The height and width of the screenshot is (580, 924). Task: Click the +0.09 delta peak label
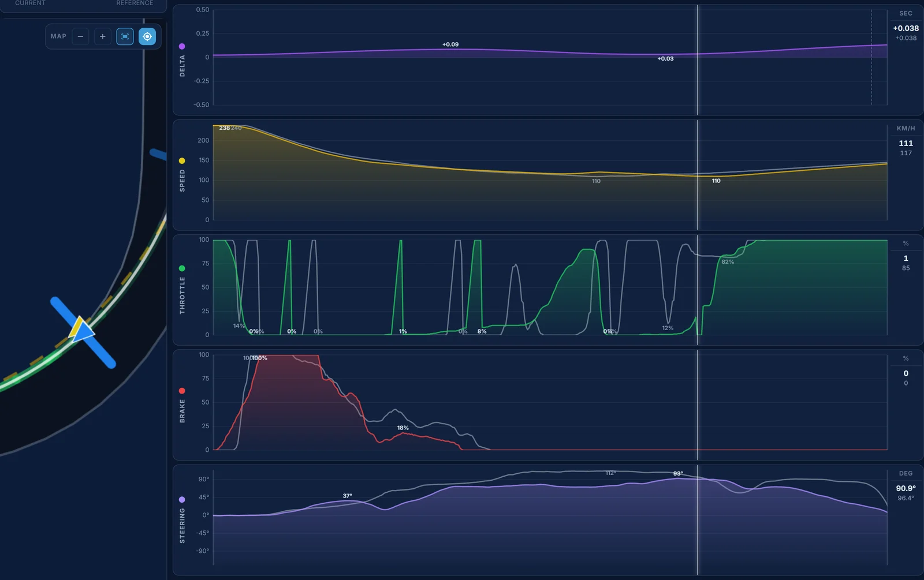[450, 44]
